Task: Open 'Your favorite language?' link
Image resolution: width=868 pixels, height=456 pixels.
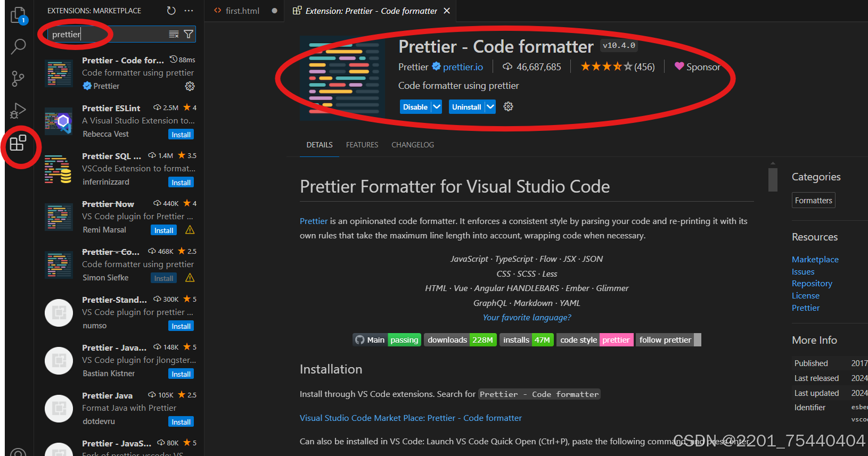Action: (x=527, y=318)
